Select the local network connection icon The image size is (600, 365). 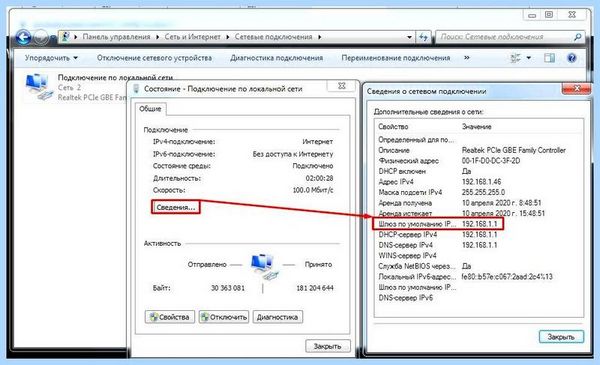point(39,87)
